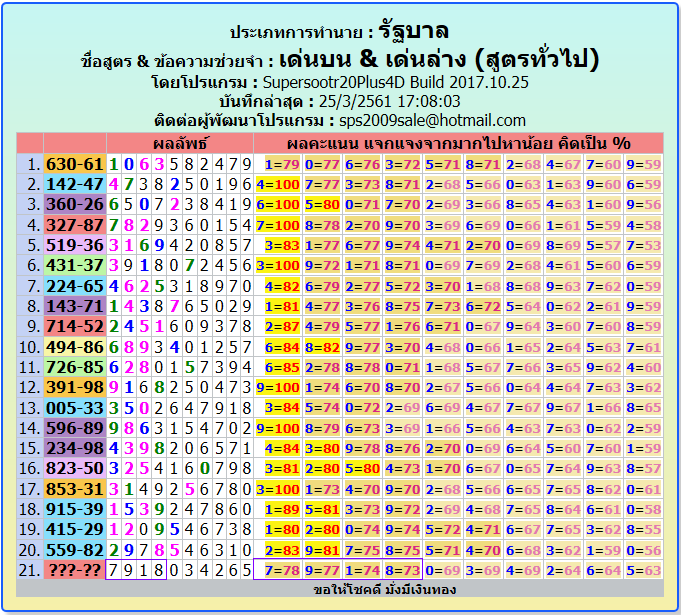The image size is (681, 615).
Task: Select result cell 224-65
Action: click(75, 286)
